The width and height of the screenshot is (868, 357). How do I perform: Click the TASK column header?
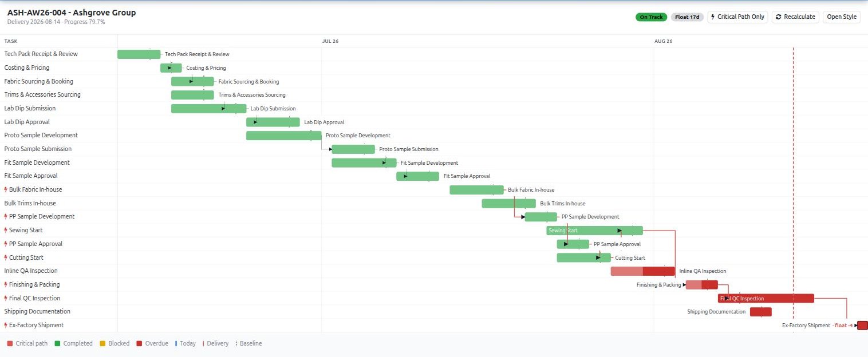coord(11,41)
